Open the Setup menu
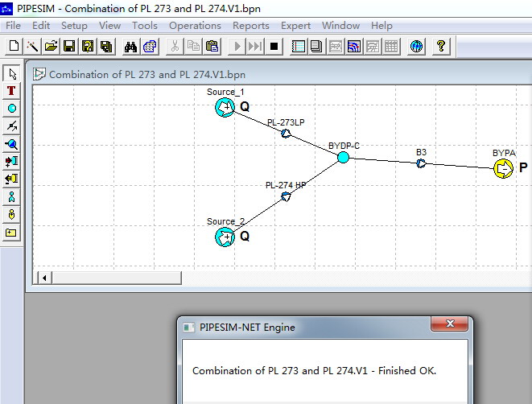The width and height of the screenshot is (532, 404). click(x=74, y=26)
